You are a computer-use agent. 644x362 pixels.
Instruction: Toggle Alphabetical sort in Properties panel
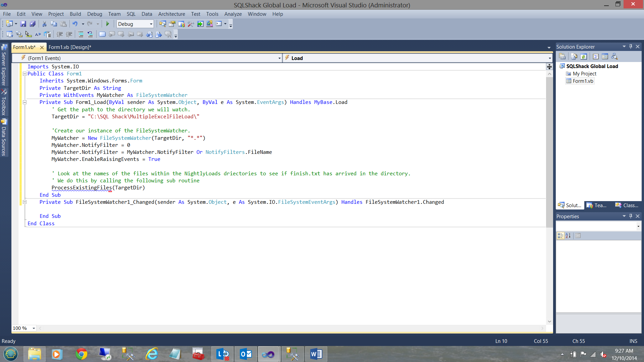(568, 236)
